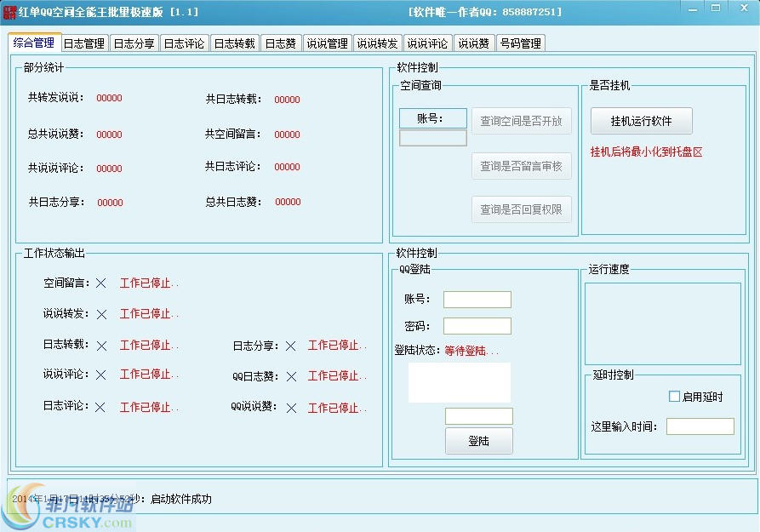Click the 共空间留言 count value

coord(287,134)
